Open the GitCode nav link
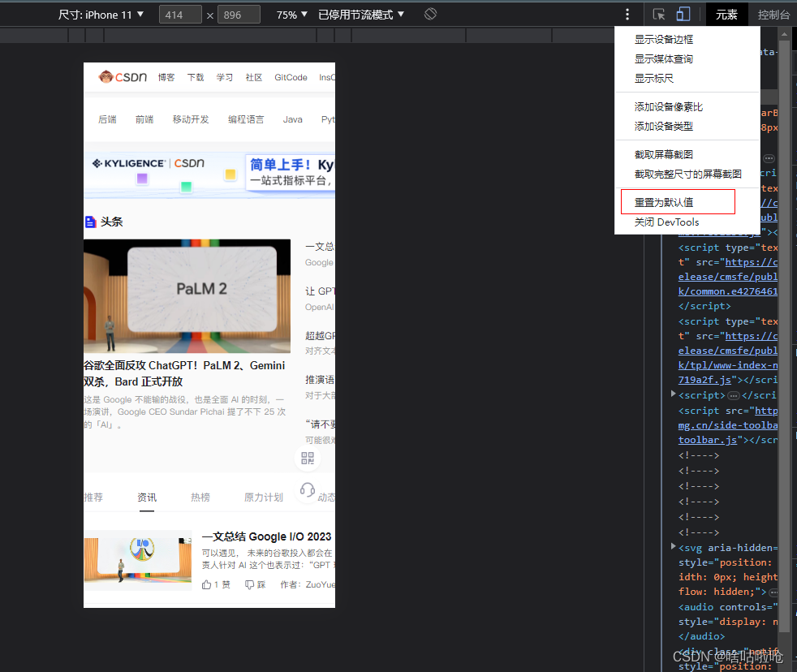 coord(291,77)
